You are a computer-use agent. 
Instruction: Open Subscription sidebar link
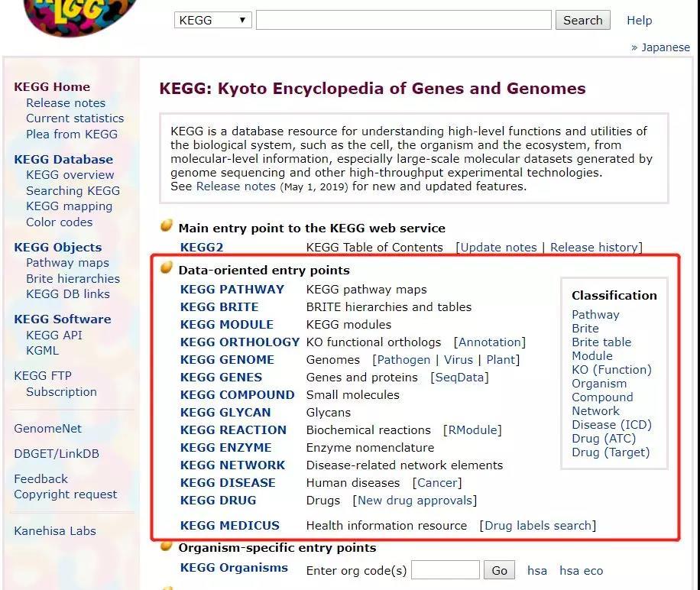(61, 391)
